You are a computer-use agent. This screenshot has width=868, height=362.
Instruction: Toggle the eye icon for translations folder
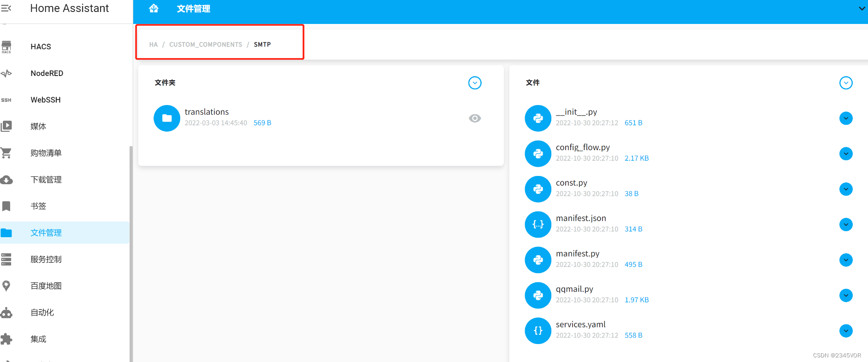pos(475,118)
